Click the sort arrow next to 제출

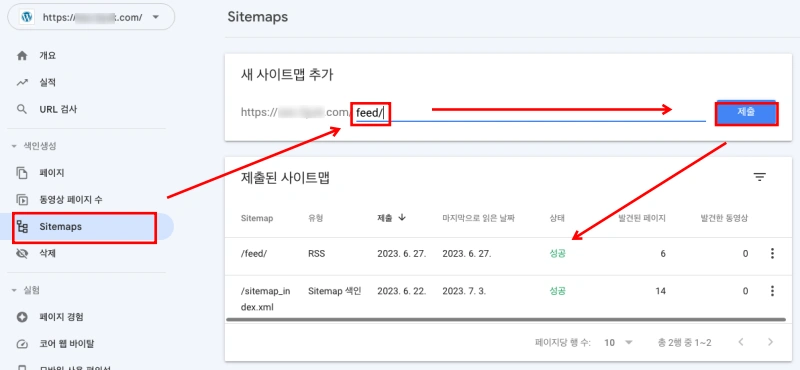402,217
